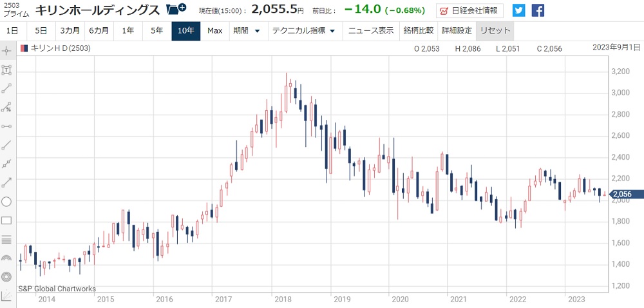
Task: Select the horizontal line tool
Action: point(6,126)
